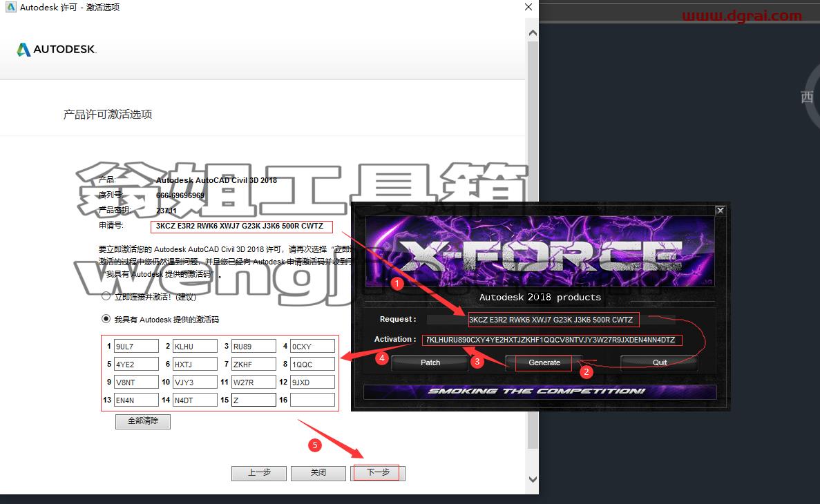The height and width of the screenshot is (504, 820).
Task: Click the vertical scrollbar thumb in the Autodesk dialog
Action: coord(533,244)
